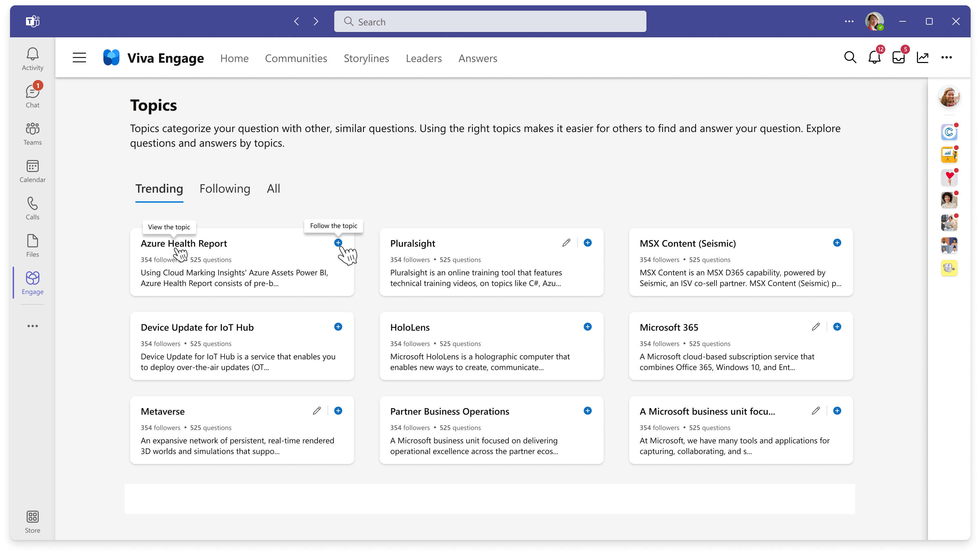
Task: Click the Search input field
Action: (x=490, y=22)
